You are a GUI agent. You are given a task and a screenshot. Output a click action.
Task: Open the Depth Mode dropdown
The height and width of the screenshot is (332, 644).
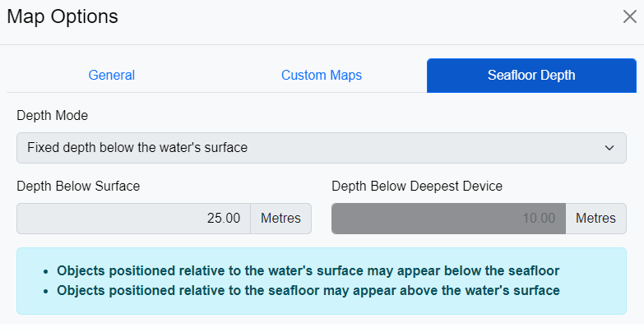pos(321,148)
